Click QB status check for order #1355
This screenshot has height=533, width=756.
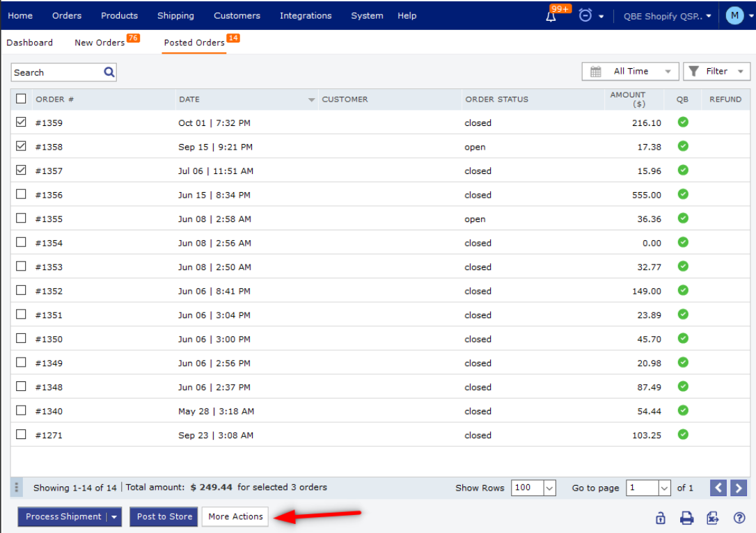683,218
